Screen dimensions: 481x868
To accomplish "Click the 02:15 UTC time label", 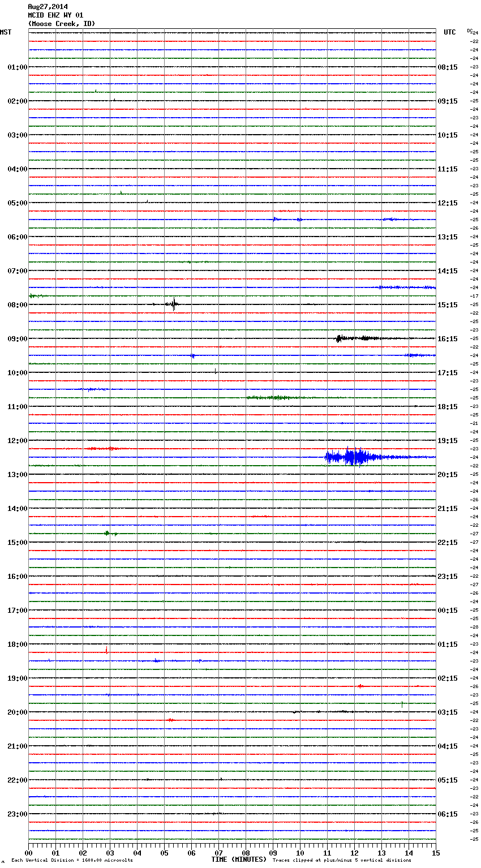I will [x=448, y=678].
